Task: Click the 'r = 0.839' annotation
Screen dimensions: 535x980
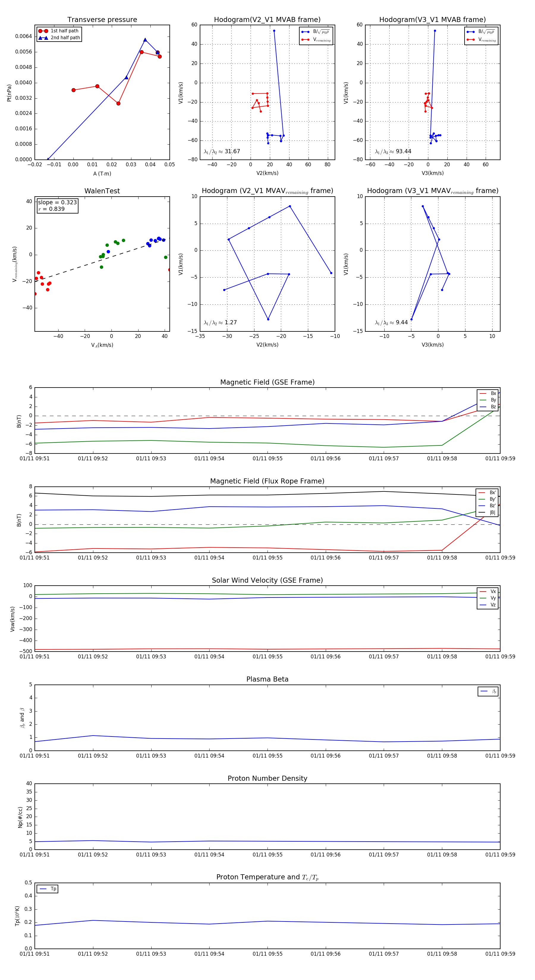Action: tap(51, 209)
